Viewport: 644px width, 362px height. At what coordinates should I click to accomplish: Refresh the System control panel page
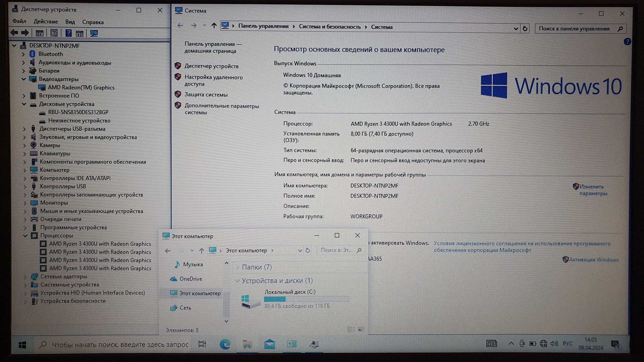(x=525, y=29)
